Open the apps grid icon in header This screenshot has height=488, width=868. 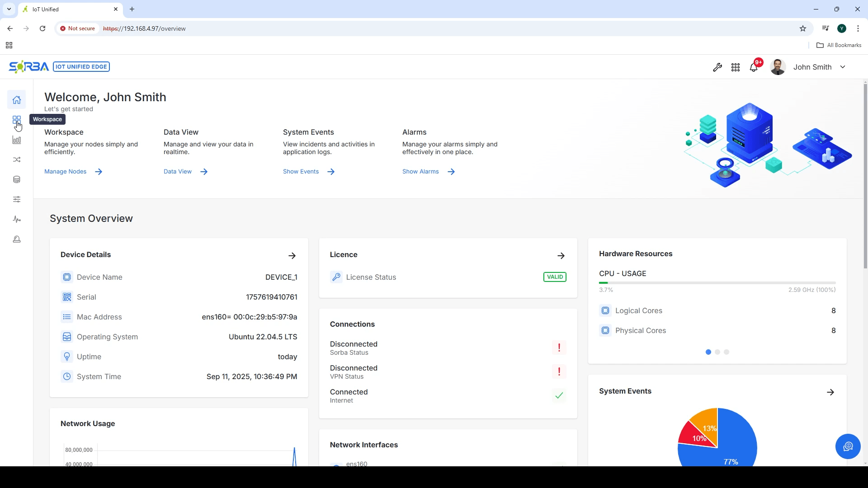(x=736, y=67)
